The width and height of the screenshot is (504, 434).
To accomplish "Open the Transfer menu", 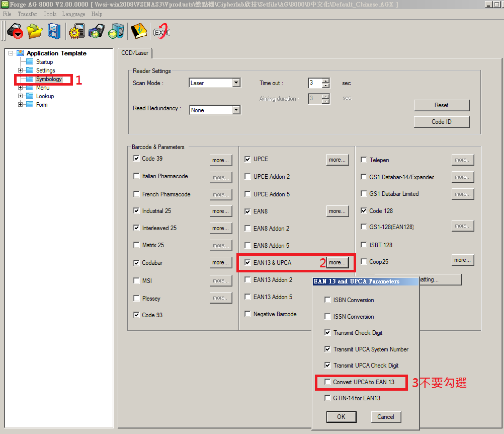I will (27, 14).
